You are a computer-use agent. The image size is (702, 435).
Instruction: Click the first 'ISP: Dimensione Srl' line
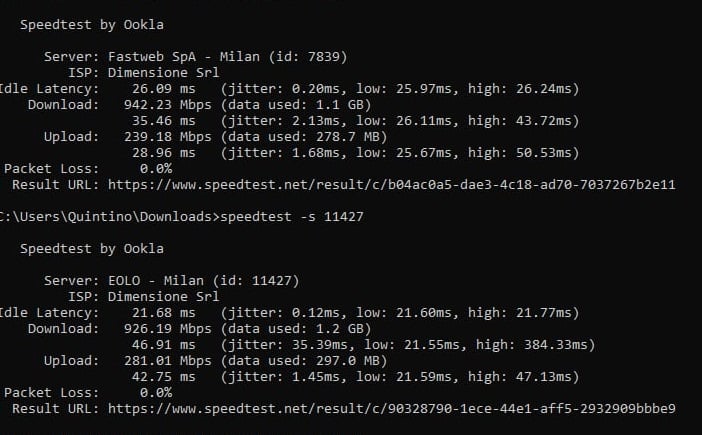(x=144, y=72)
